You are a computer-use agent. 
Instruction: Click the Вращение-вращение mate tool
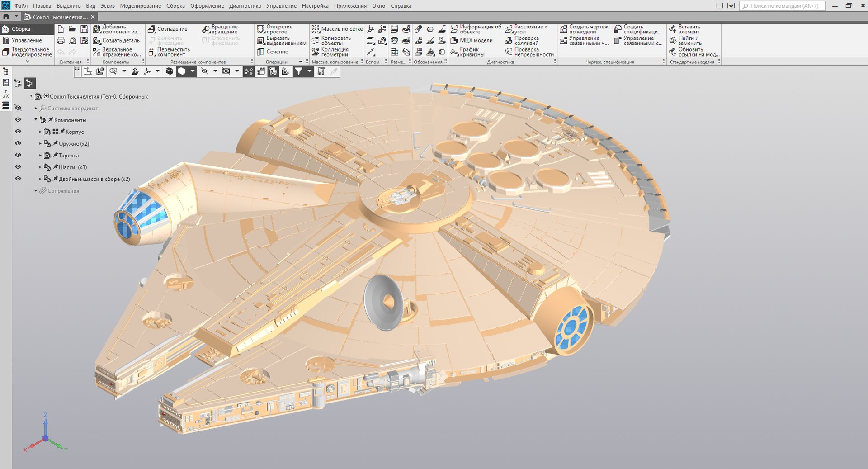(x=221, y=29)
